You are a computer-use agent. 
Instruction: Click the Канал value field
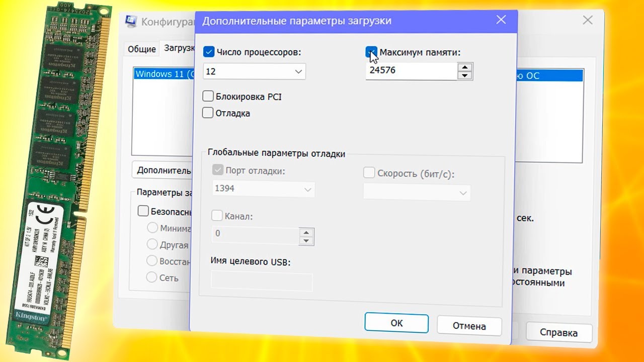255,234
